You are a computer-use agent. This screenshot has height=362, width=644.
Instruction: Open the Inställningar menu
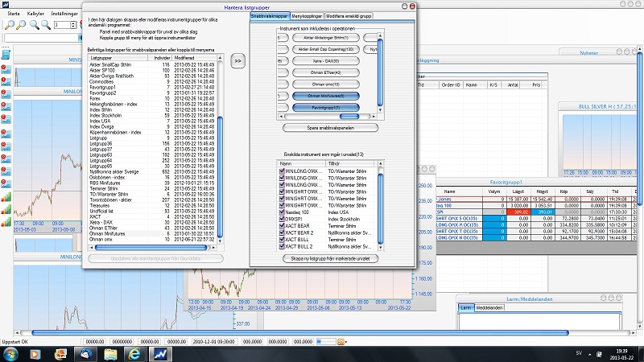click(x=64, y=14)
